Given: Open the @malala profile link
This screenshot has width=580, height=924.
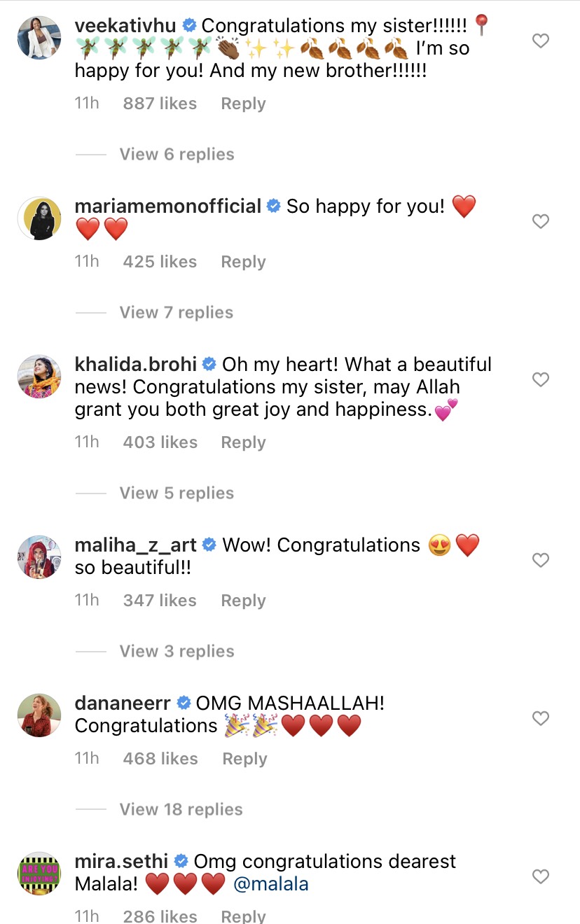Looking at the screenshot, I should (x=272, y=883).
